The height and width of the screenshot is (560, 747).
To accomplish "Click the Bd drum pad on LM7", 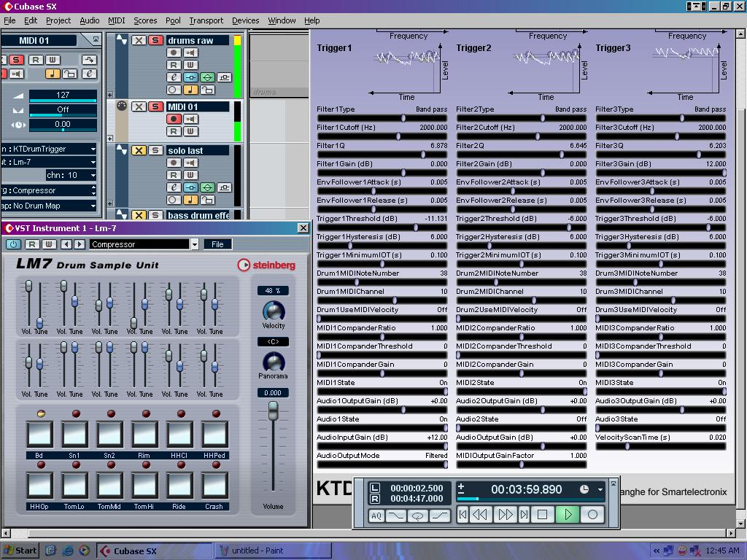I will click(x=40, y=434).
